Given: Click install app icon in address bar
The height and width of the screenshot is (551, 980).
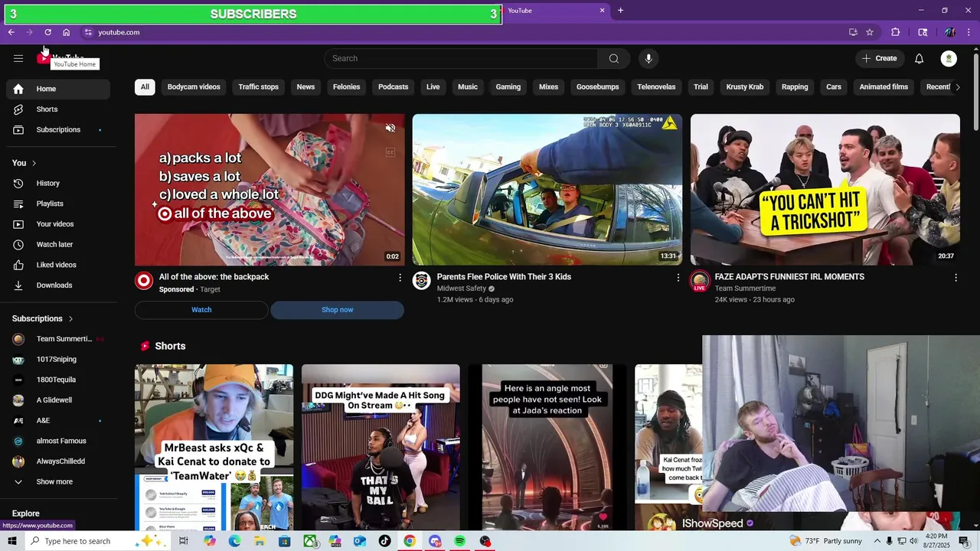Looking at the screenshot, I should pos(853,32).
